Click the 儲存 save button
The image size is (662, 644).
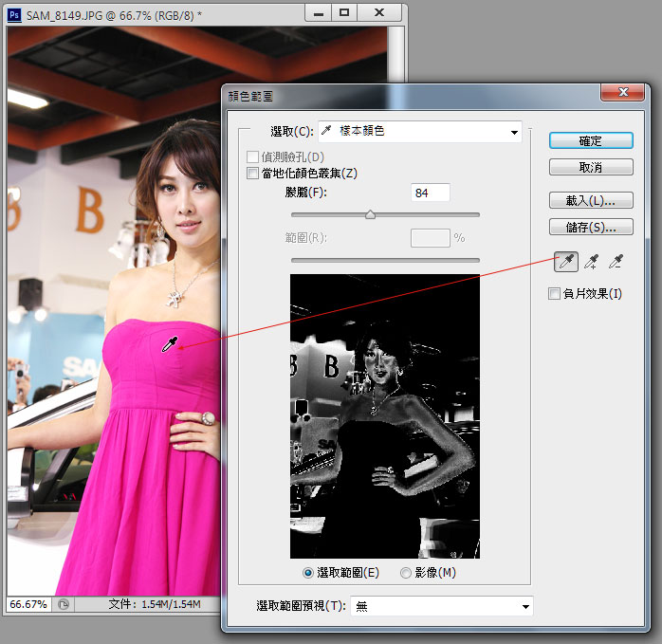(x=590, y=228)
